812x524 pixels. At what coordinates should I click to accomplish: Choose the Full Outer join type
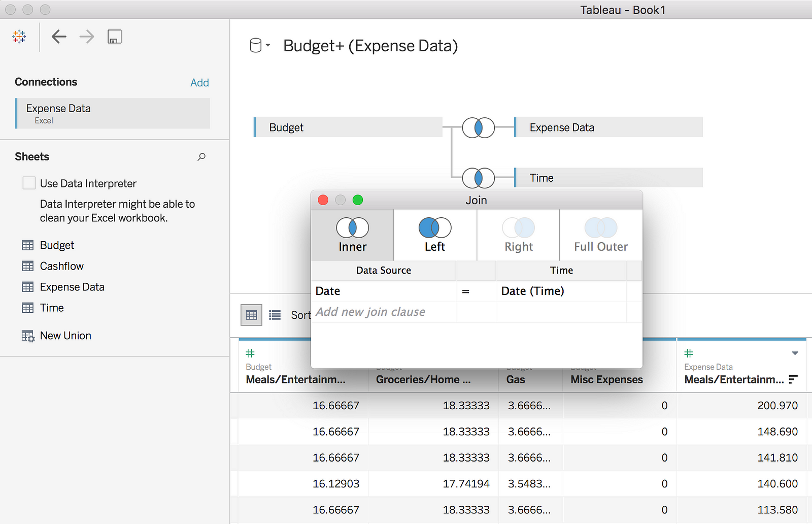(601, 235)
